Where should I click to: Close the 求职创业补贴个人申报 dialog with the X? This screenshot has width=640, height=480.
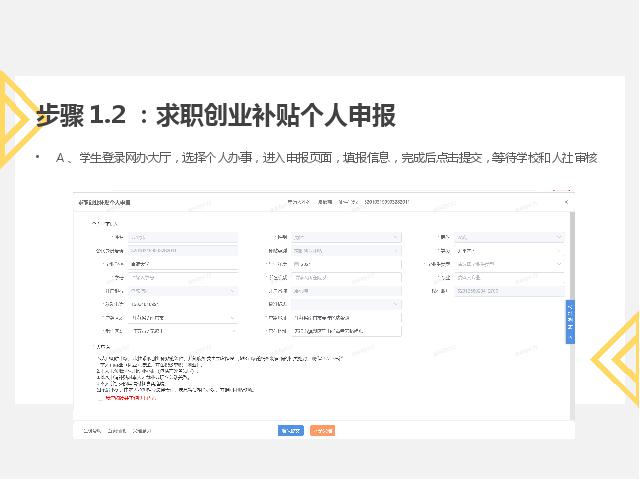566,202
